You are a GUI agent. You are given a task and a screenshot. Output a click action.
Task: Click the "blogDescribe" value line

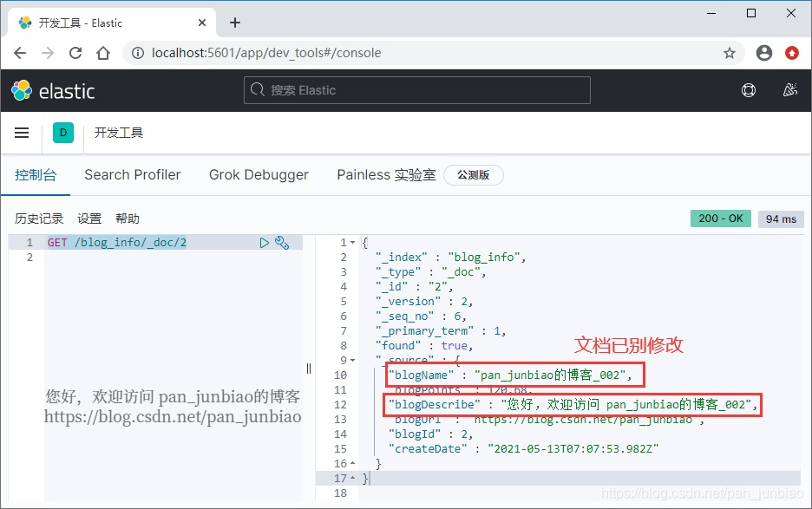573,404
